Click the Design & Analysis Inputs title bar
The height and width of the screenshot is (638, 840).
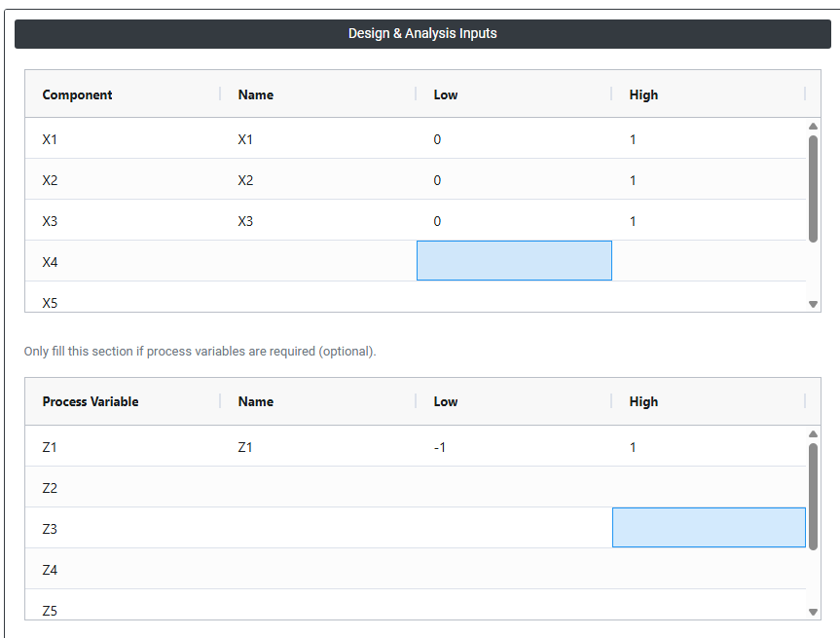coord(422,34)
